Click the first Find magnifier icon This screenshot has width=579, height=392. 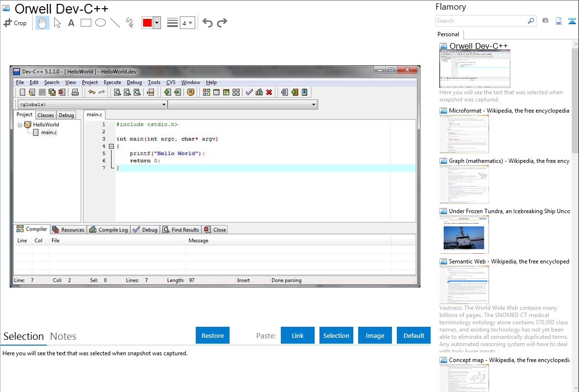[x=117, y=92]
